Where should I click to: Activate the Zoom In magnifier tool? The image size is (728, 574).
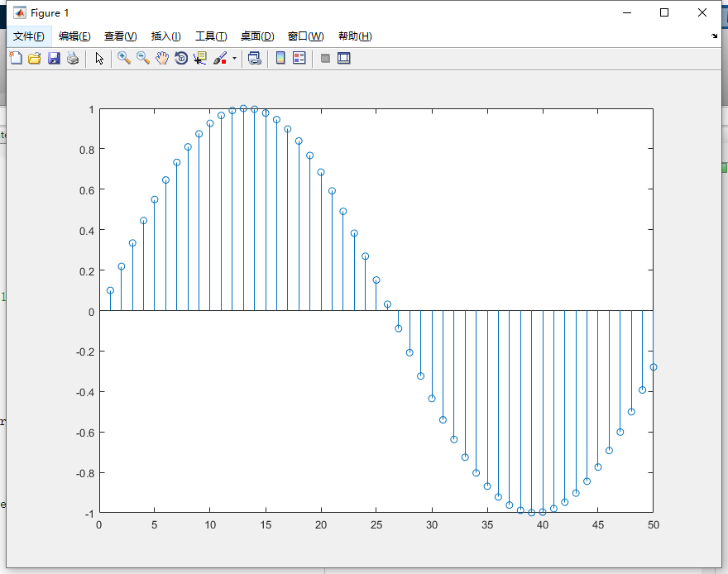(123, 58)
